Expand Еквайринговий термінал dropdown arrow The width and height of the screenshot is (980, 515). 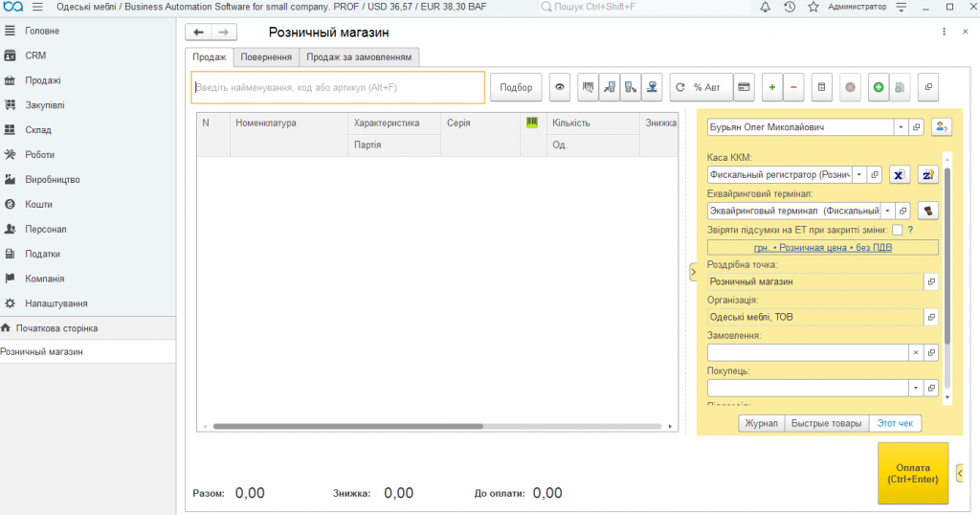(x=887, y=211)
